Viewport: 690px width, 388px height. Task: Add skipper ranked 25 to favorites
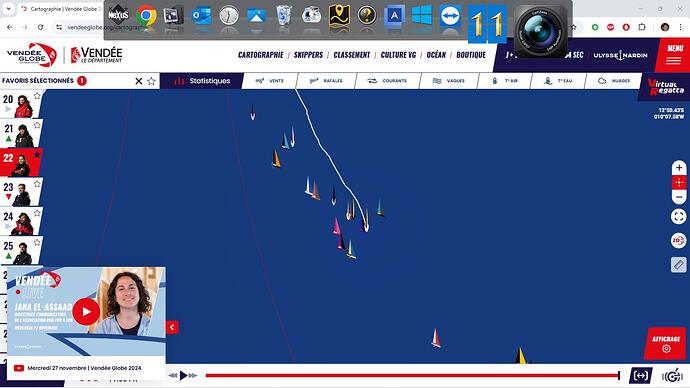click(x=37, y=242)
